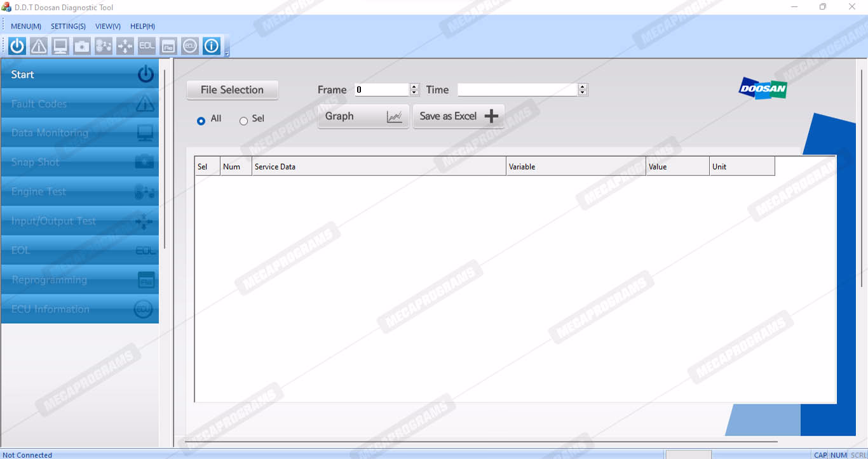Image resolution: width=868 pixels, height=459 pixels.
Task: Open Fault Codes warning triangle toolbar icon
Action: 39,46
